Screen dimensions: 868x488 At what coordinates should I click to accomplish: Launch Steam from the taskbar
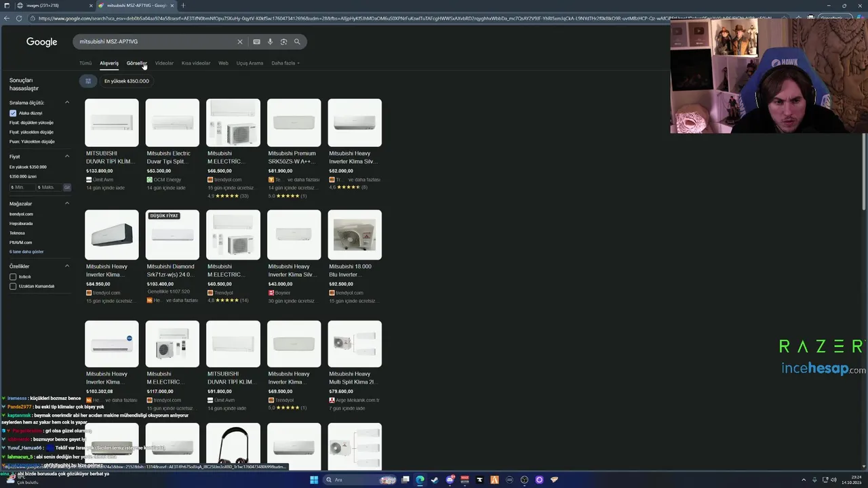pos(435,480)
